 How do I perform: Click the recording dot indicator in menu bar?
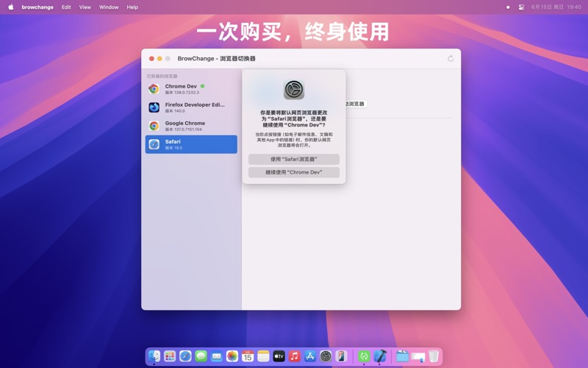[x=508, y=7]
